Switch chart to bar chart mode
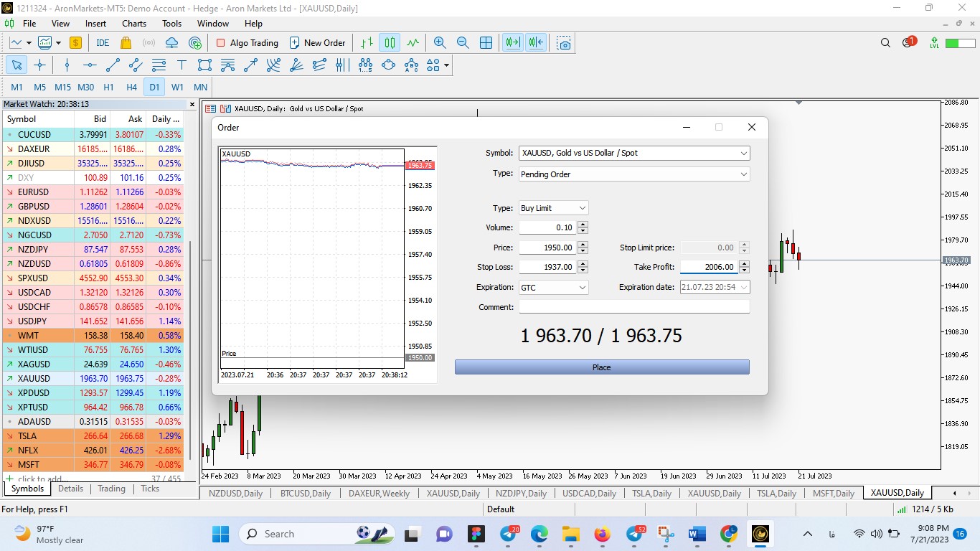The height and width of the screenshot is (551, 980). (x=367, y=43)
